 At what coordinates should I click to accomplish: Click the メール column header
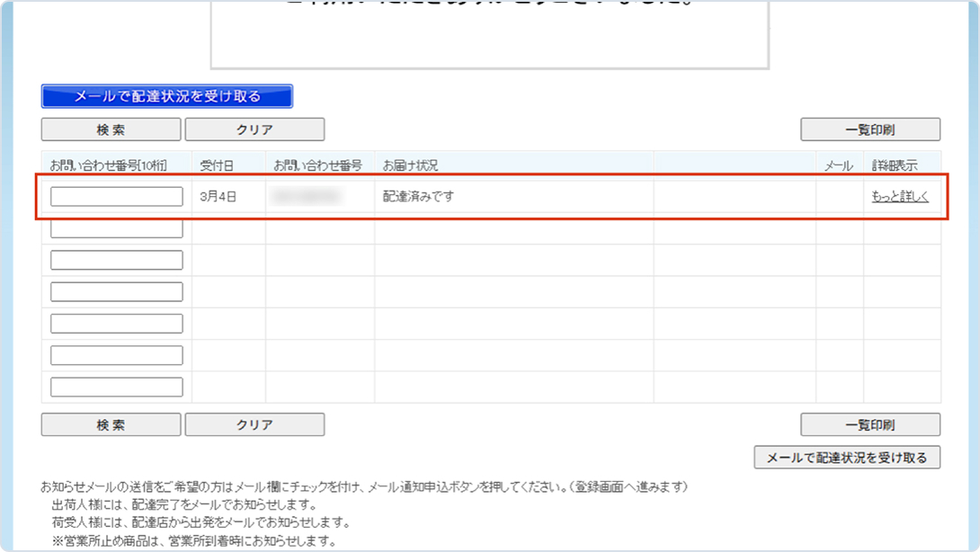838,165
